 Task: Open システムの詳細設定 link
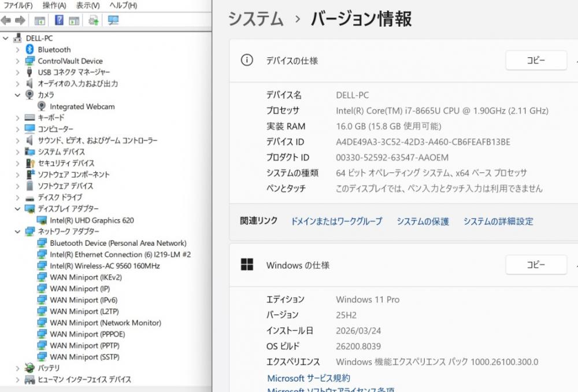coord(498,221)
